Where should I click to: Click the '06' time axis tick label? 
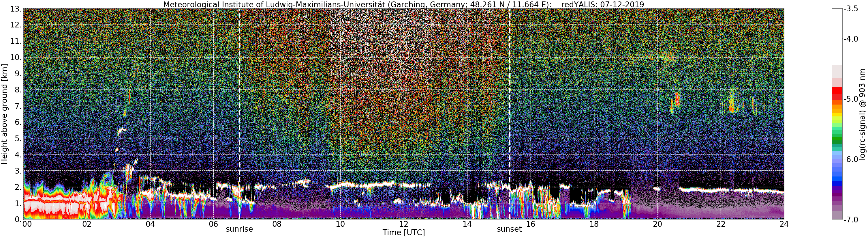[213, 224]
